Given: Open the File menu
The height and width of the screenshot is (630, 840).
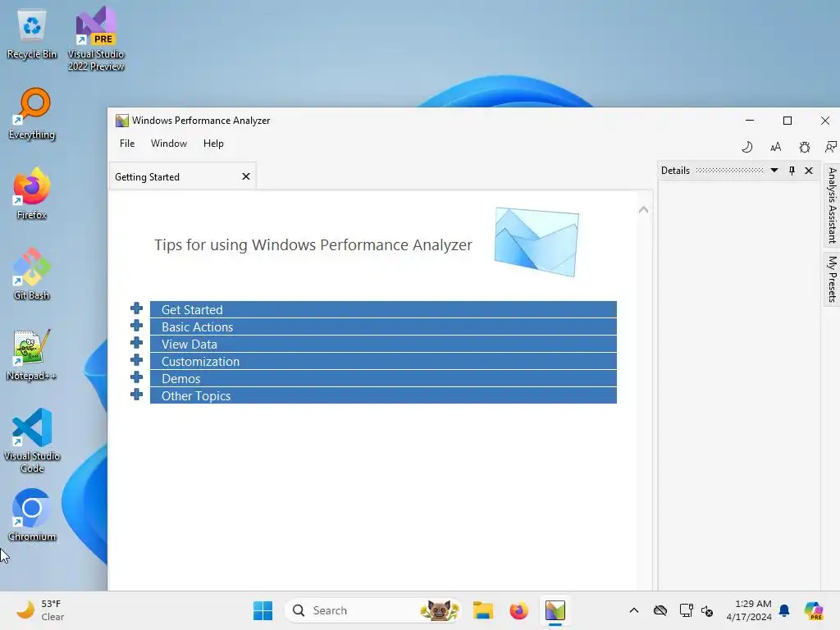Looking at the screenshot, I should [x=127, y=144].
